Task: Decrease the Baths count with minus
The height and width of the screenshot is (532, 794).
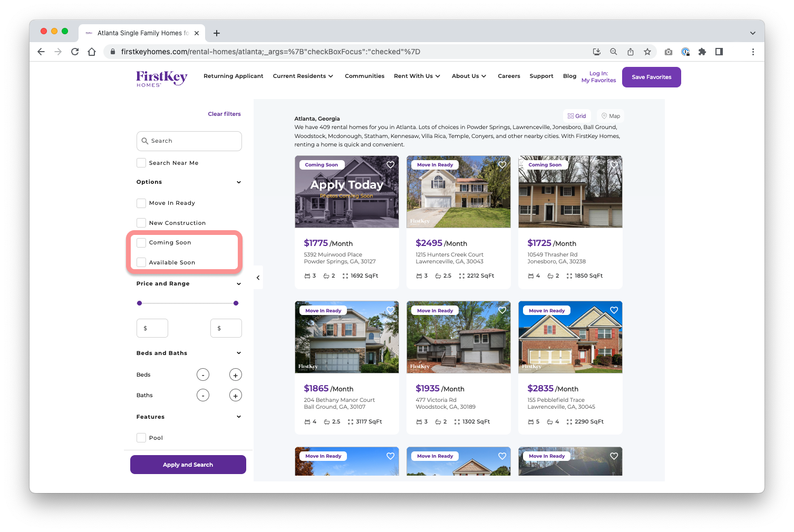Action: (203, 396)
